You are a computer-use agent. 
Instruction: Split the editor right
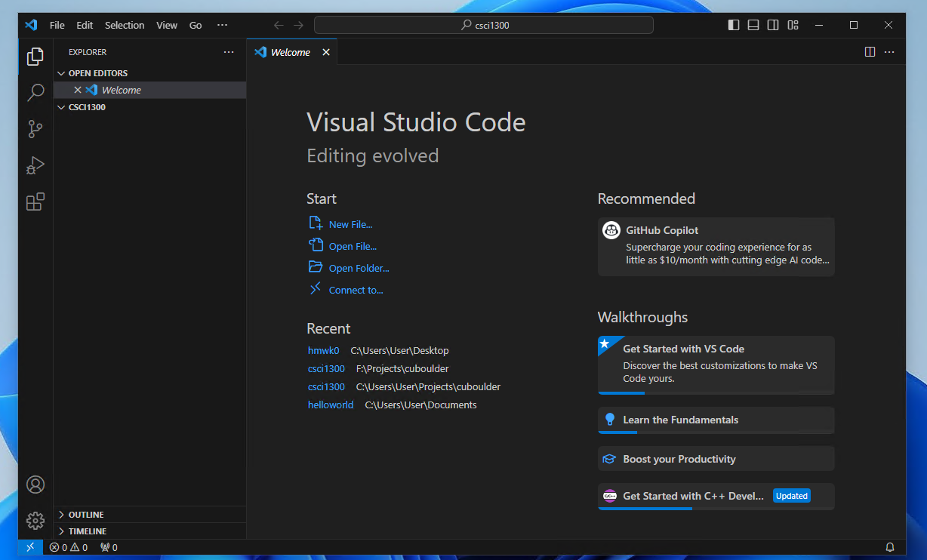pos(870,52)
